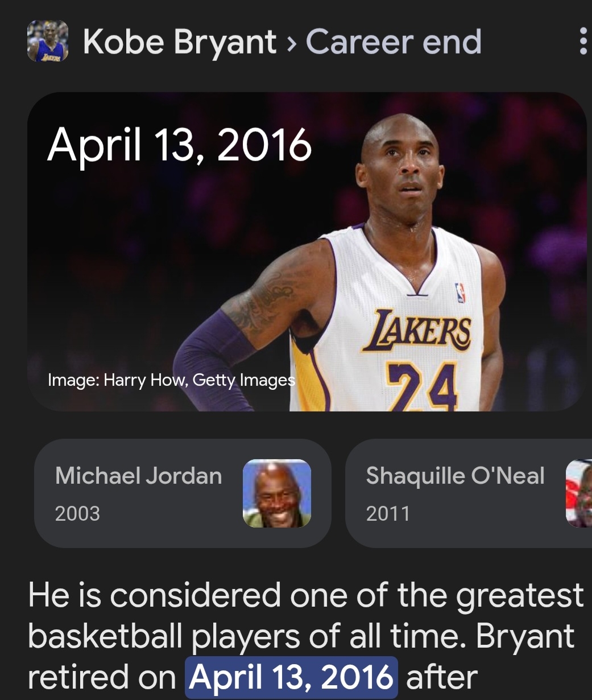
Task: Tap the highlighted 'April 13, 2016' in the paragraph
Action: coord(291,677)
